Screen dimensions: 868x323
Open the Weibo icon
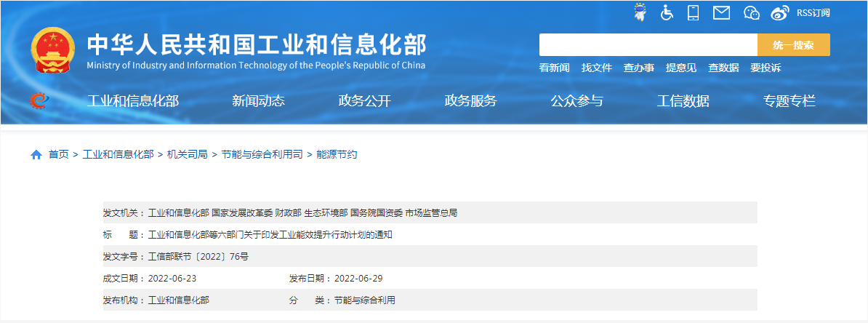(780, 13)
